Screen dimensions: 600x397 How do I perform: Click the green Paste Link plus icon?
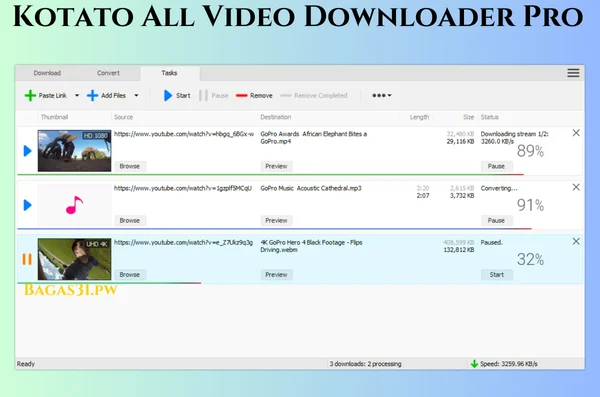pyautogui.click(x=30, y=95)
